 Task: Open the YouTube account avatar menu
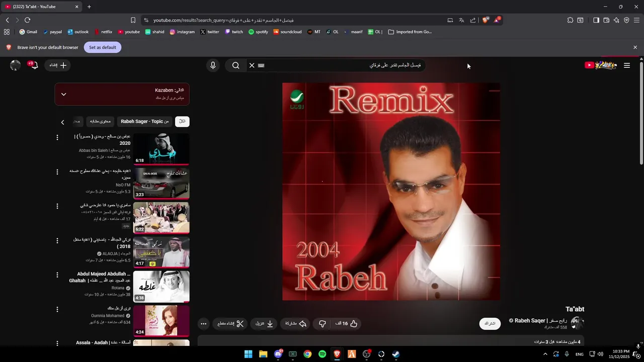[x=16, y=65]
